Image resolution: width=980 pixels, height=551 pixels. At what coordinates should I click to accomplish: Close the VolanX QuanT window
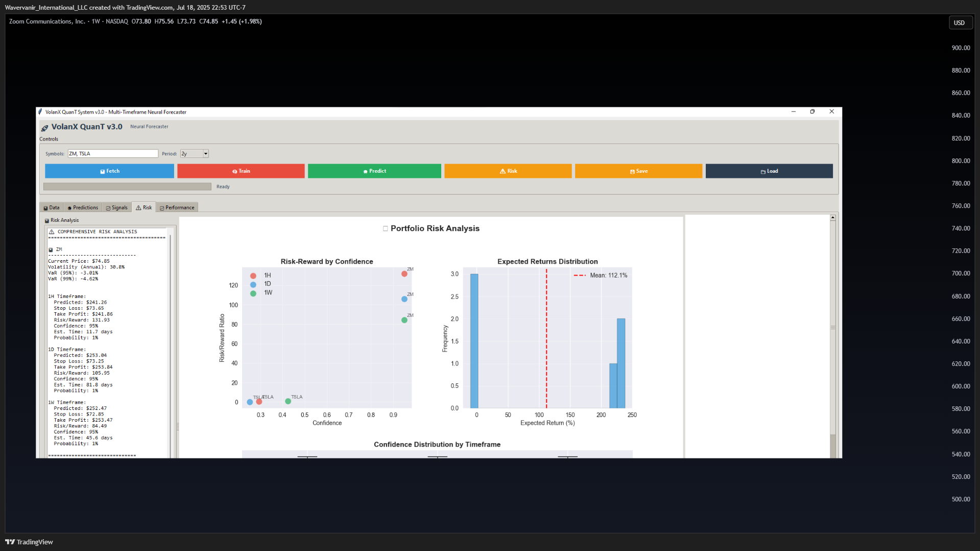832,111
